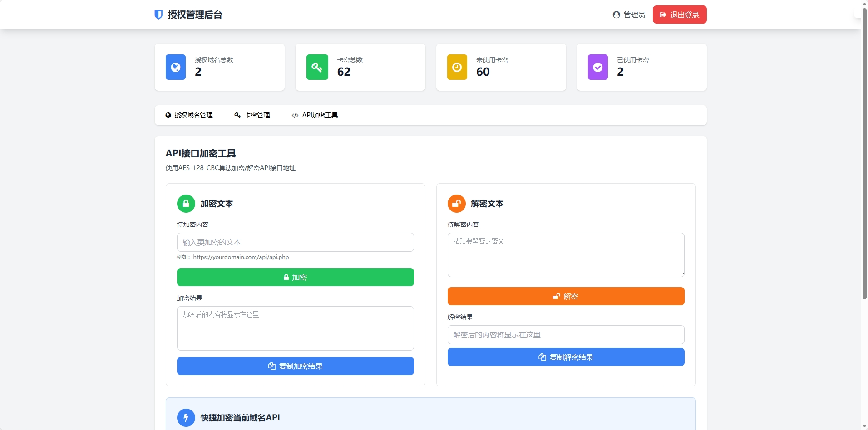Focus the 待加密内容 text input field
The height and width of the screenshot is (430, 868).
pos(295,242)
